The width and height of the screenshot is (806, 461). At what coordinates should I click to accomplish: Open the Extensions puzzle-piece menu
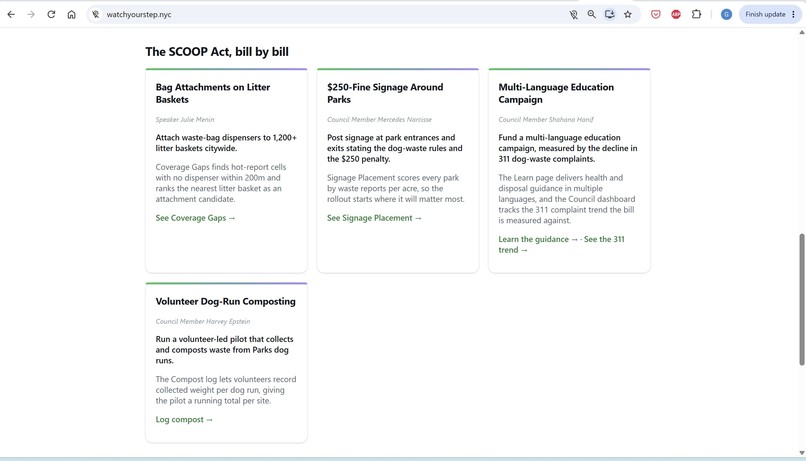(x=697, y=14)
